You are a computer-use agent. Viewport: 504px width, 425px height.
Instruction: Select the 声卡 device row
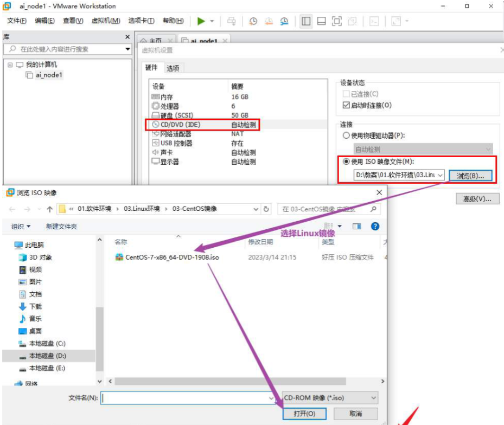click(238, 152)
